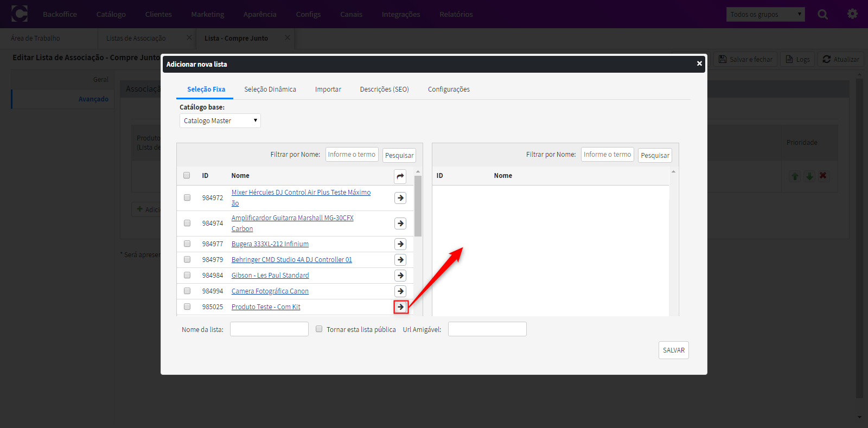868x428 pixels.
Task: Move Bugera 333XL-212 Infinium to right list
Action: (400, 244)
